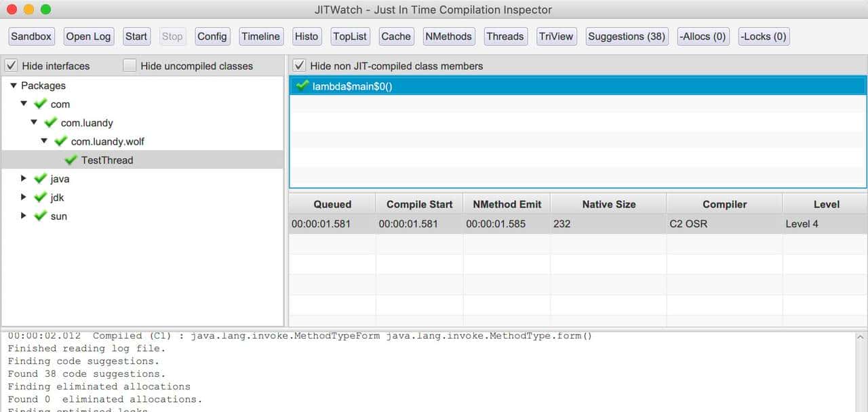The height and width of the screenshot is (412, 868).
Task: Click the Open Log button
Action: [x=88, y=37]
